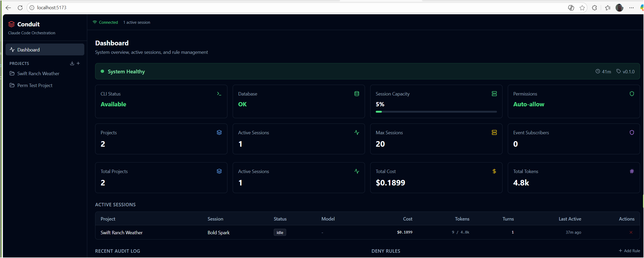Click the Event Subscribers shield icon
644x258 pixels.
pyautogui.click(x=632, y=132)
